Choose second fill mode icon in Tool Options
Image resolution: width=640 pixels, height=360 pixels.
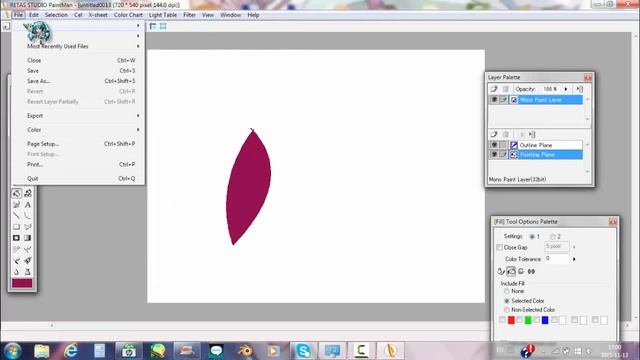(x=511, y=271)
